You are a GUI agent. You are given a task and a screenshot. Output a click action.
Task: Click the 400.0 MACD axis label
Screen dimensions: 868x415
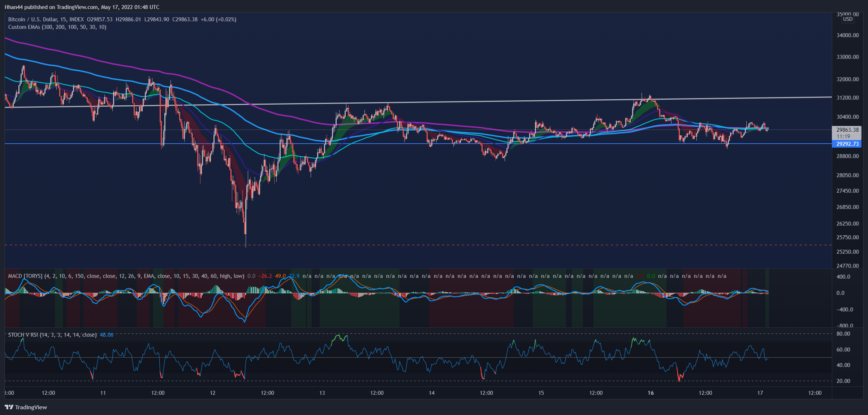[843, 277]
